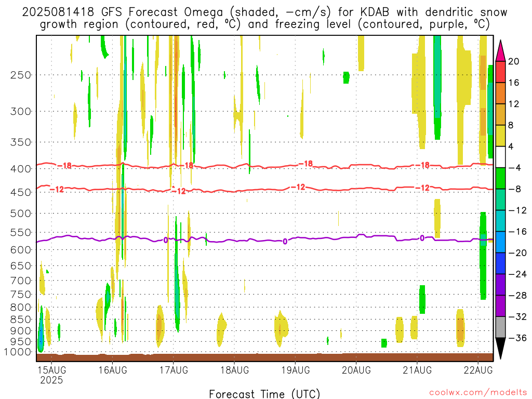The height and width of the screenshot is (399, 532).
Task: Click the -18 contour label near 19AUG
Action: click(x=305, y=164)
